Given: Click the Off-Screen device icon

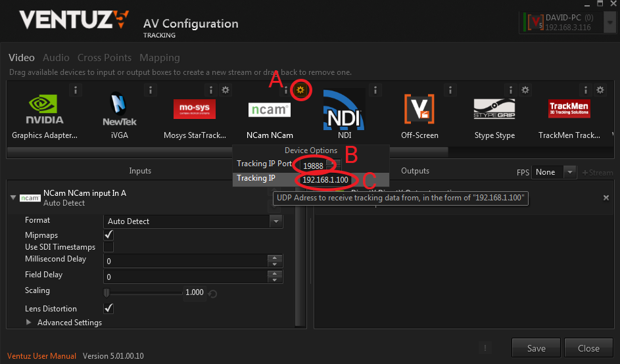Looking at the screenshot, I should pos(419,109).
